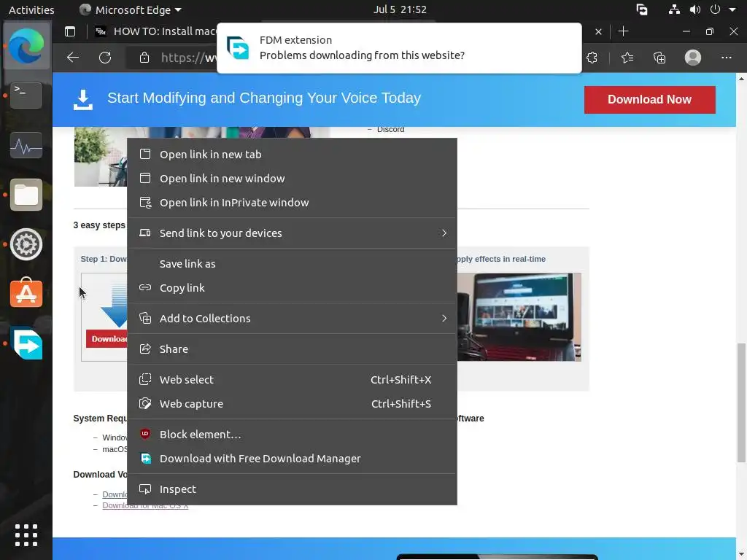Open System Monitor dock icon
747x560 pixels.
(26, 145)
